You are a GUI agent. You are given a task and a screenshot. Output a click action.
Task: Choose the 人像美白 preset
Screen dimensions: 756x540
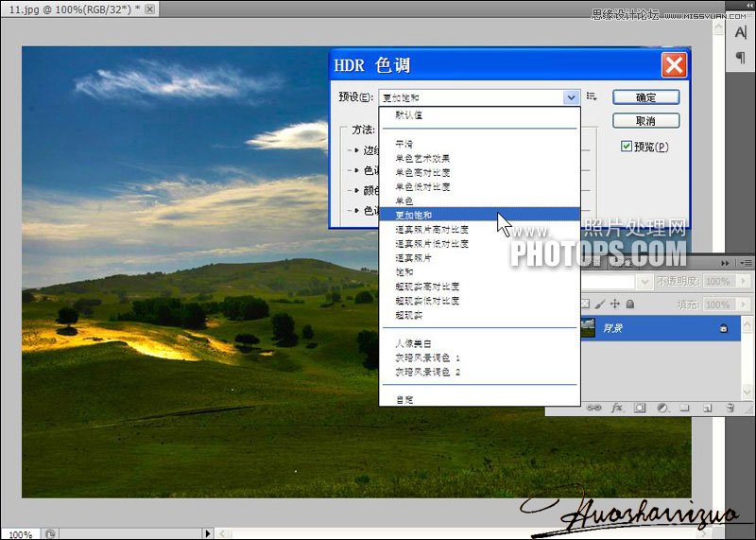[413, 343]
